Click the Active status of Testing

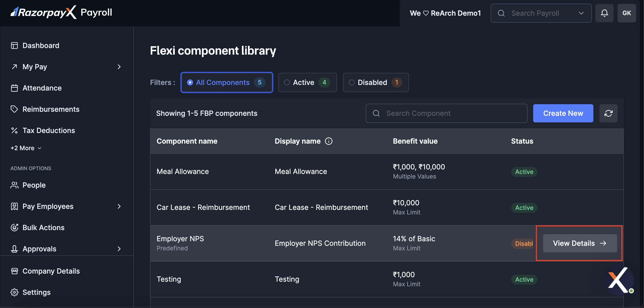(524, 280)
